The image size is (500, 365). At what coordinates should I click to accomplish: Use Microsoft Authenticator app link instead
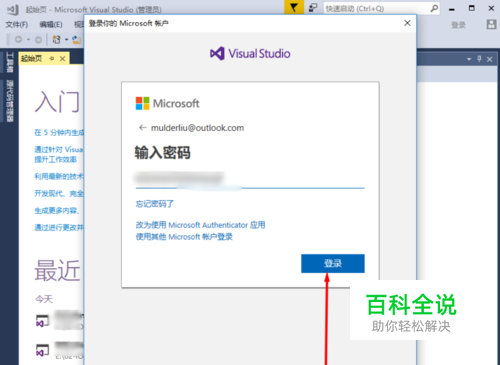(200, 225)
